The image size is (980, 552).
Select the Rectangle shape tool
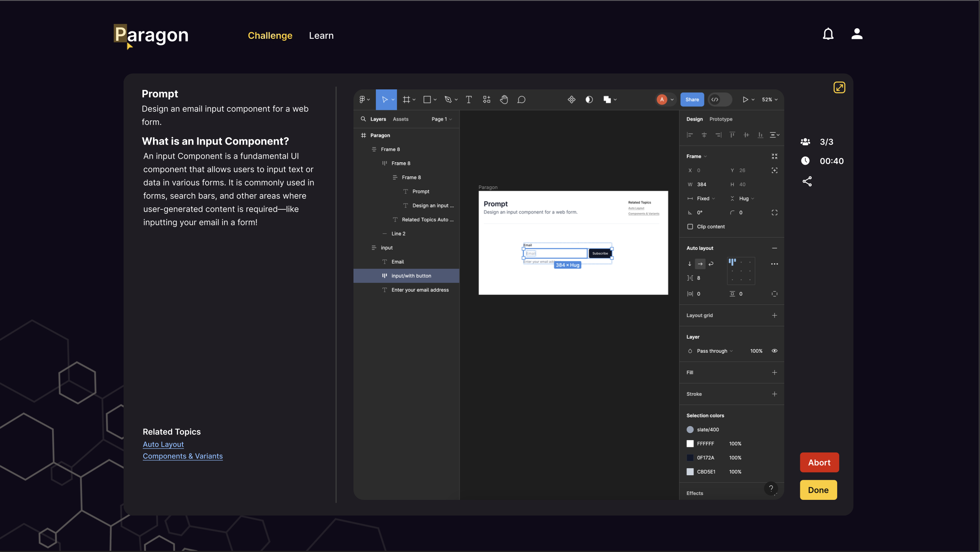(x=427, y=100)
